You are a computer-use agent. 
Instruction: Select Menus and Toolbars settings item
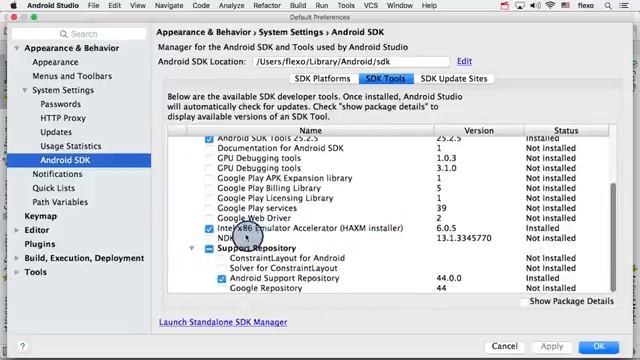[72, 76]
